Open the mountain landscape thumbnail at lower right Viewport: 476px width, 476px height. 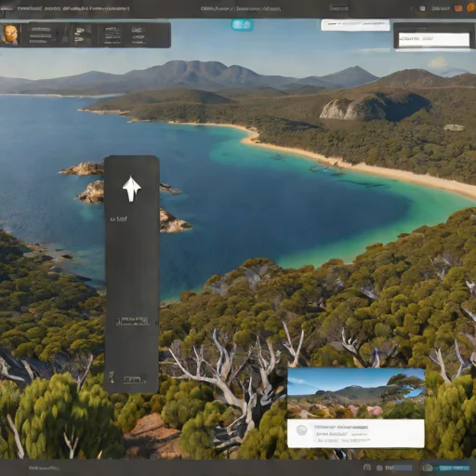click(x=356, y=393)
